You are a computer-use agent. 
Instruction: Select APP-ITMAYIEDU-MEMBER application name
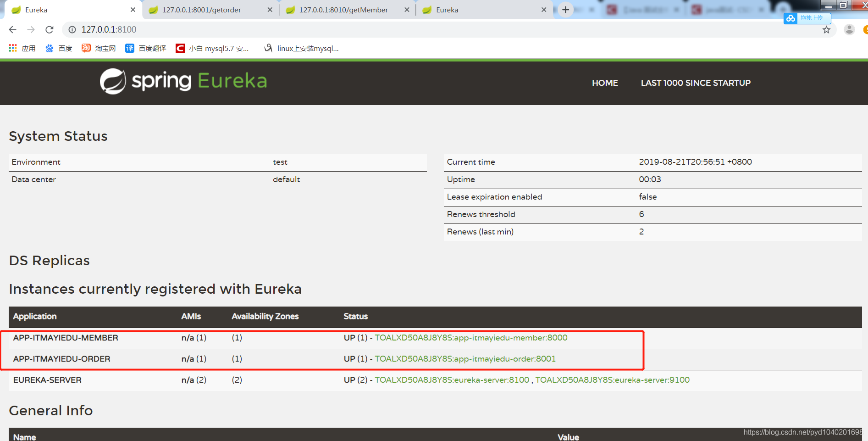(x=66, y=338)
